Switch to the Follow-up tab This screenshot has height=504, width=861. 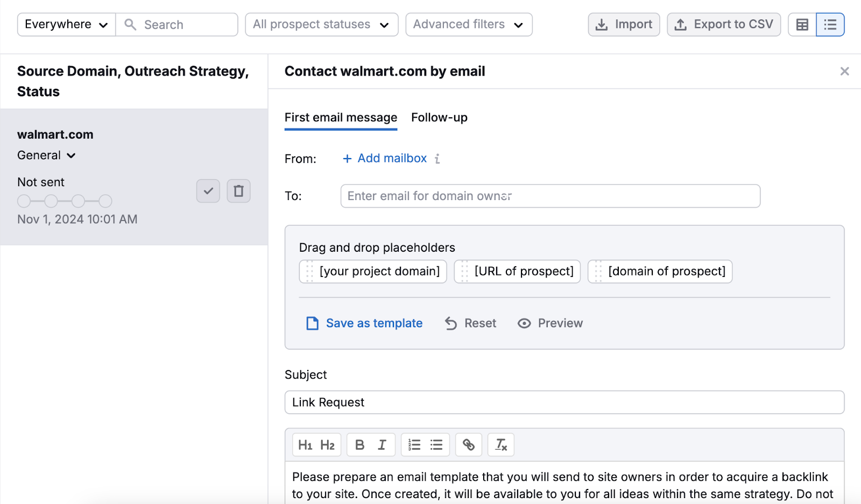439,118
